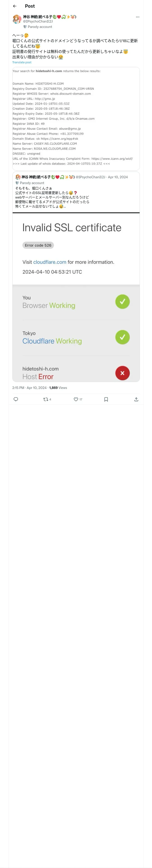Click the Post header title
Image resolution: width=152 pixels, height=868 pixels.
(x=30, y=6)
